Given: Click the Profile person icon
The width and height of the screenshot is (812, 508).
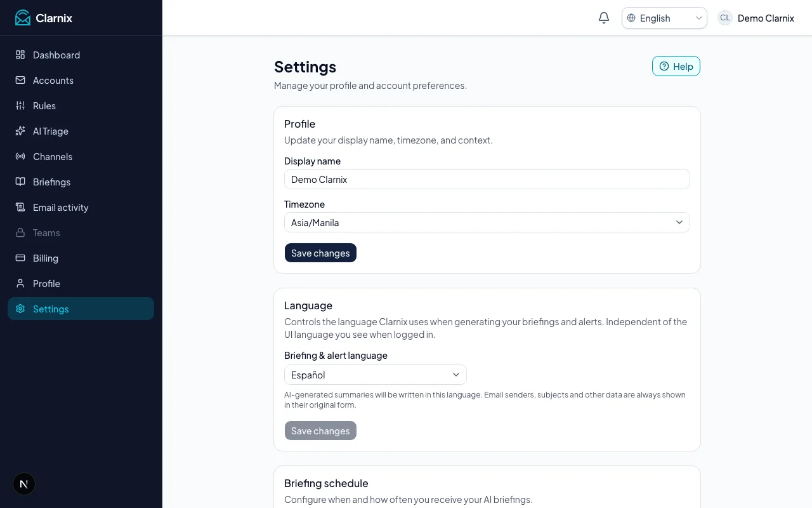Looking at the screenshot, I should coord(20,283).
